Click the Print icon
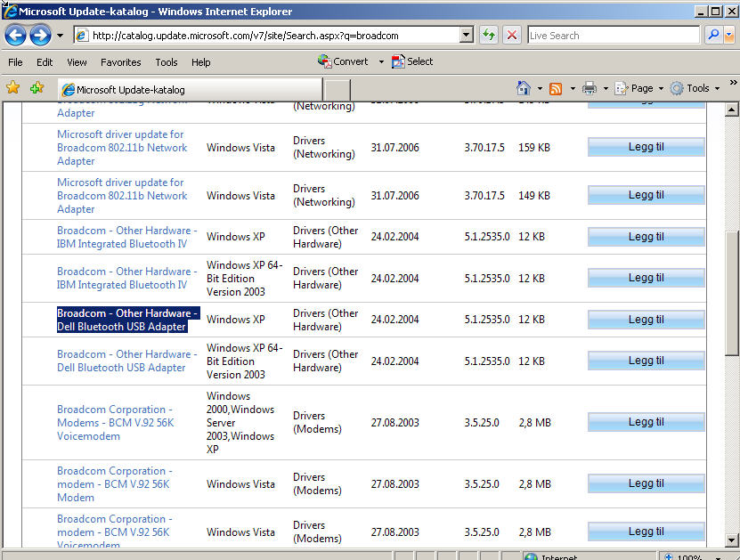Viewport: 740px width, 560px height. 589,88
